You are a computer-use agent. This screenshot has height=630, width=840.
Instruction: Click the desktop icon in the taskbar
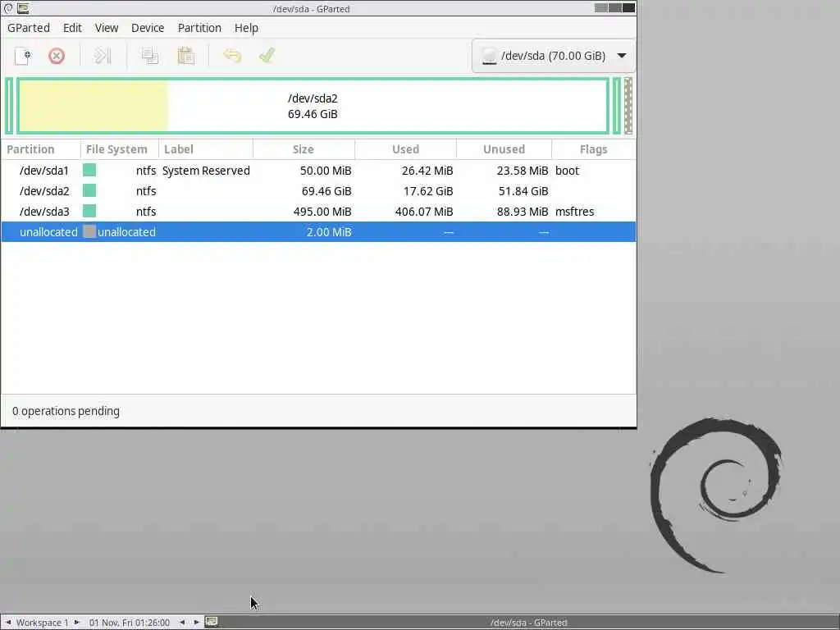pyautogui.click(x=212, y=622)
